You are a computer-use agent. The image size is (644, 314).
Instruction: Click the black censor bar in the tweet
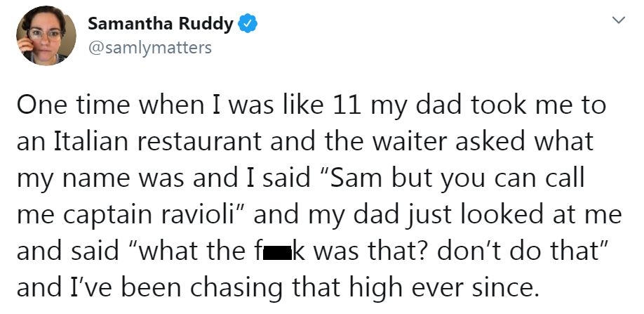coord(277,253)
